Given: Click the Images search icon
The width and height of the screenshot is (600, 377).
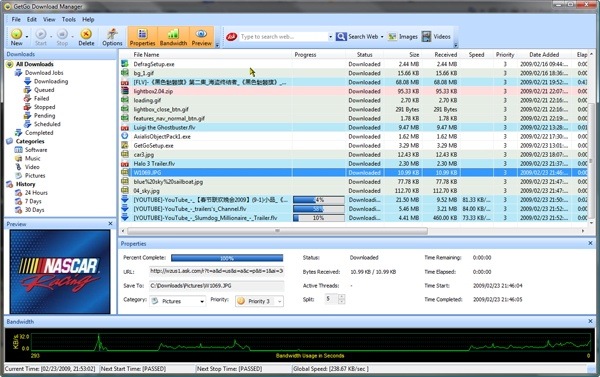Looking at the screenshot, I should tap(392, 37).
